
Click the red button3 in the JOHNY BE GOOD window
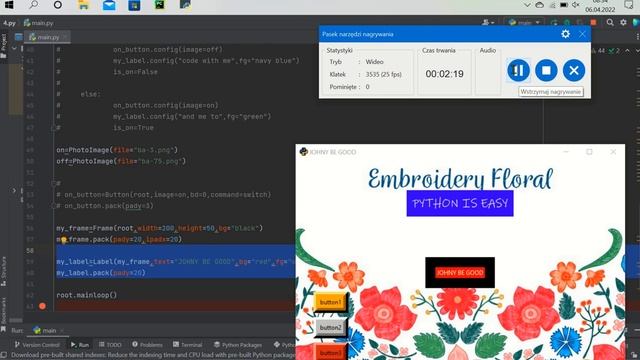coord(330,352)
